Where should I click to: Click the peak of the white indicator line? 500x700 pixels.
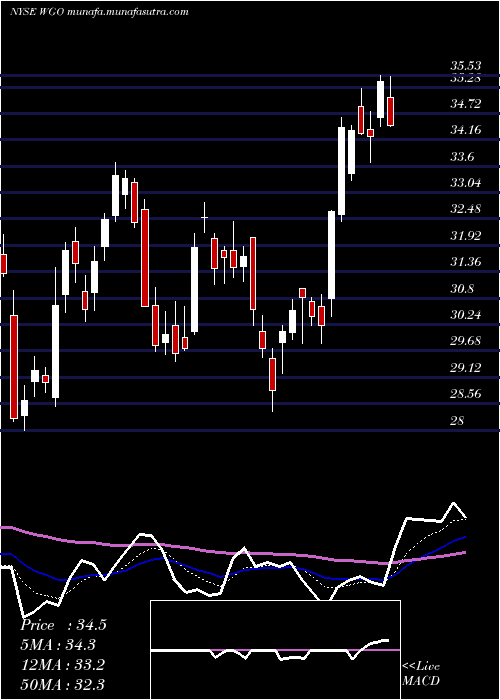[454, 503]
